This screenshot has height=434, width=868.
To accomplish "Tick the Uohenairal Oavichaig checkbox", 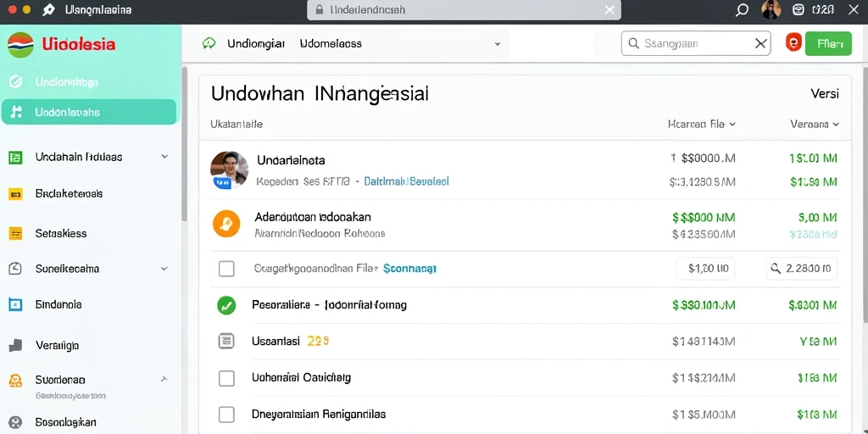I will click(x=226, y=379).
